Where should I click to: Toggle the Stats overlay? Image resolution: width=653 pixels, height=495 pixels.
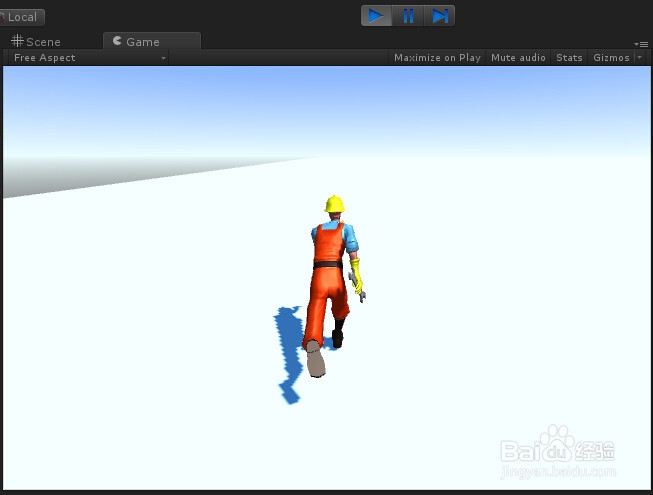tap(569, 58)
